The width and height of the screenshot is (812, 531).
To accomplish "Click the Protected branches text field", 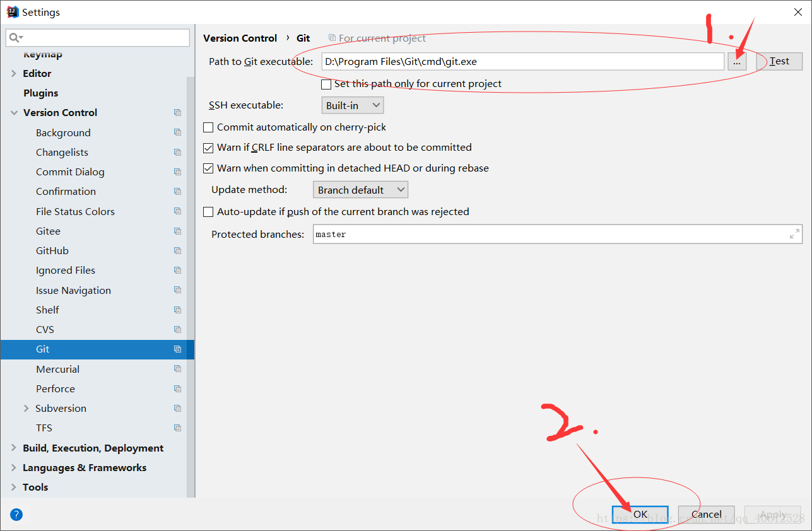I will [557, 234].
